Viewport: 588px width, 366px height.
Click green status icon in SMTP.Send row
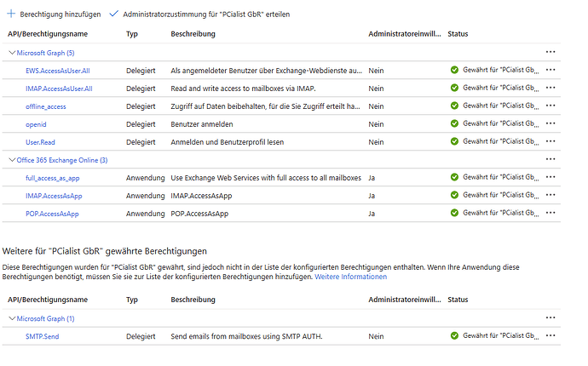click(454, 336)
